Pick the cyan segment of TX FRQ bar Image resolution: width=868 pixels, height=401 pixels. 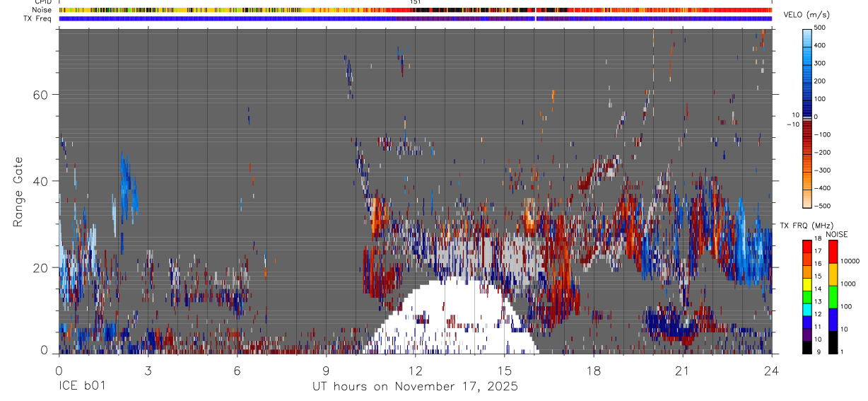[x=808, y=310]
